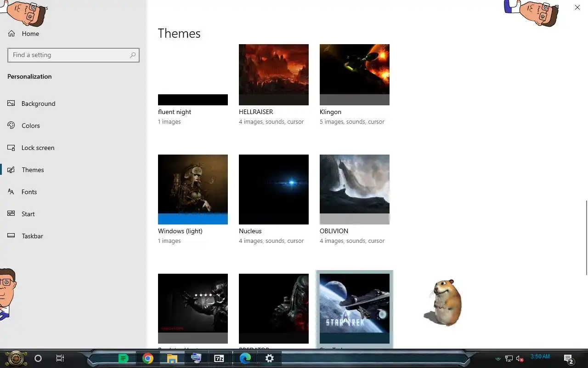The height and width of the screenshot is (368, 588).
Task: Select the OBLIVION theme thumbnail
Action: coord(355,190)
